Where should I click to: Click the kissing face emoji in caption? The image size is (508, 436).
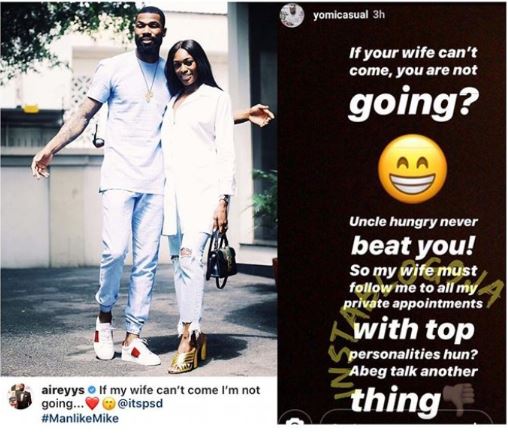click(x=107, y=404)
